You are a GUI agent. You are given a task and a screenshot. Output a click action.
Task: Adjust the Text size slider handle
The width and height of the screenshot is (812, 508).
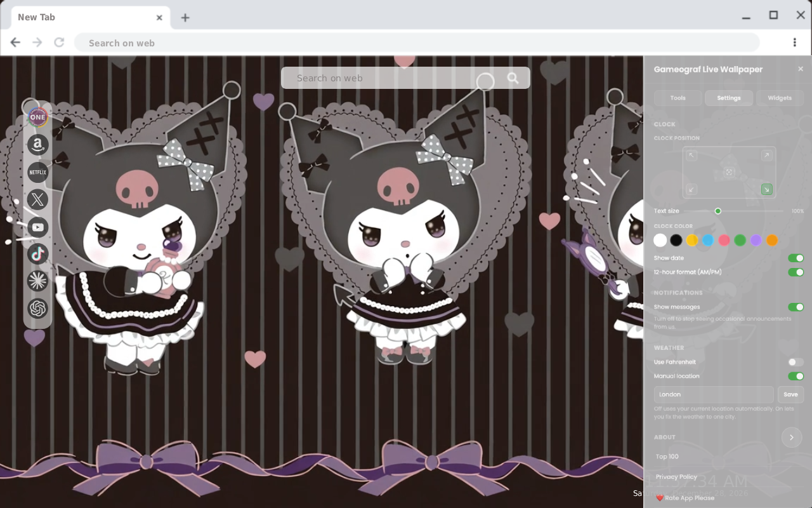718,211
